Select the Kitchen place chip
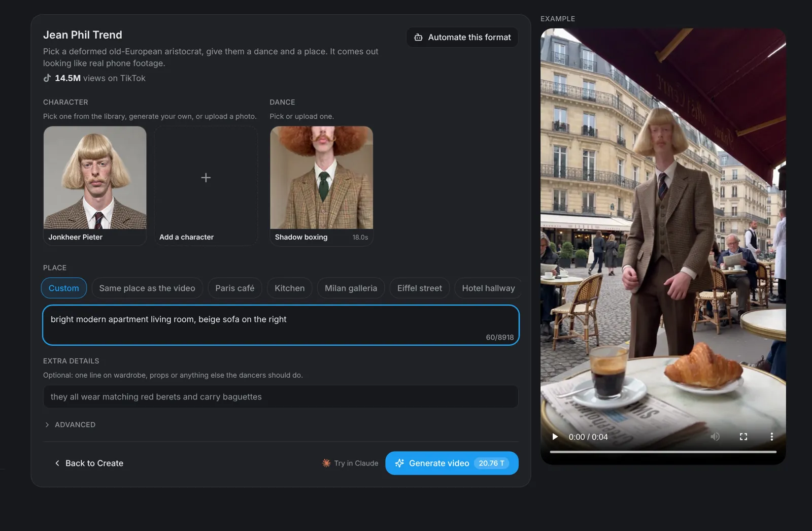Image resolution: width=812 pixels, height=531 pixels. (290, 288)
